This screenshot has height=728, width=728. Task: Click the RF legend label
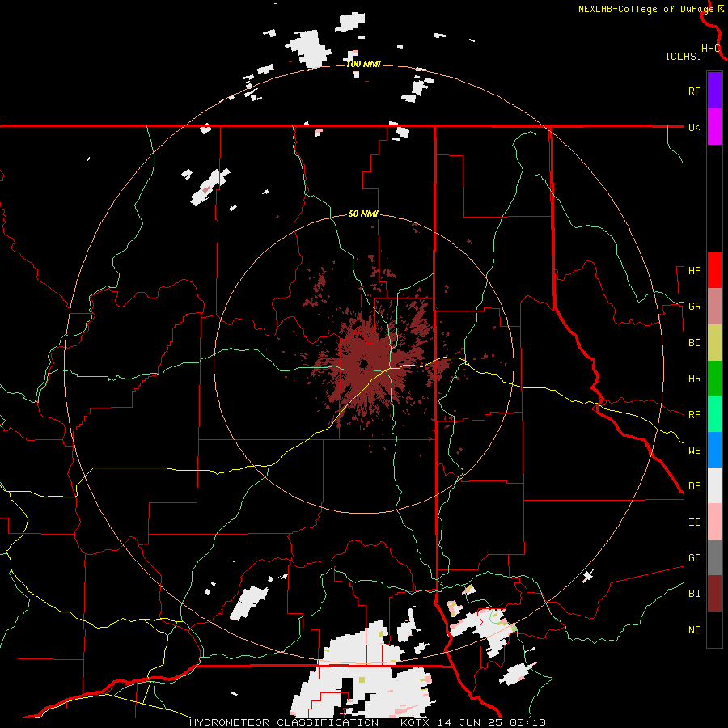pos(694,91)
